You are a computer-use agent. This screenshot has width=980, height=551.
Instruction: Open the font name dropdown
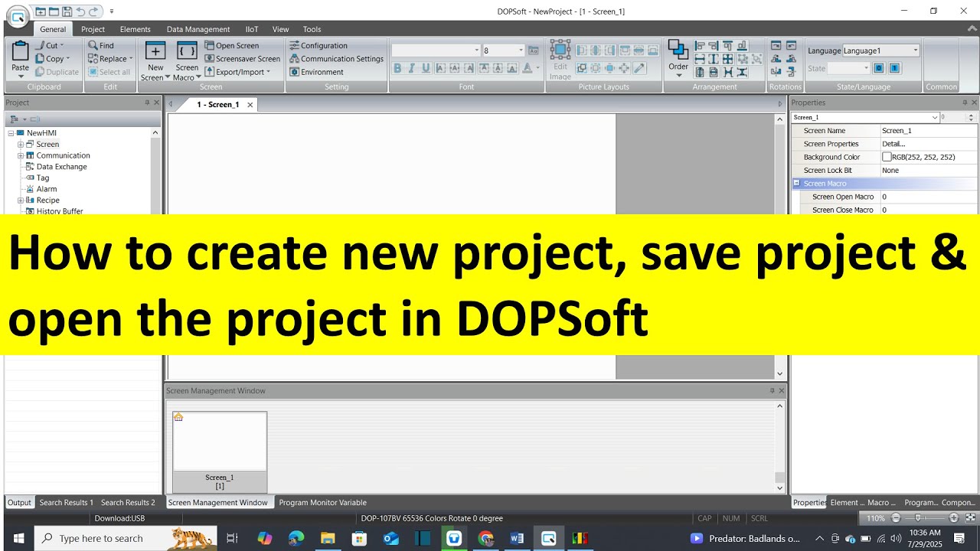click(x=476, y=51)
